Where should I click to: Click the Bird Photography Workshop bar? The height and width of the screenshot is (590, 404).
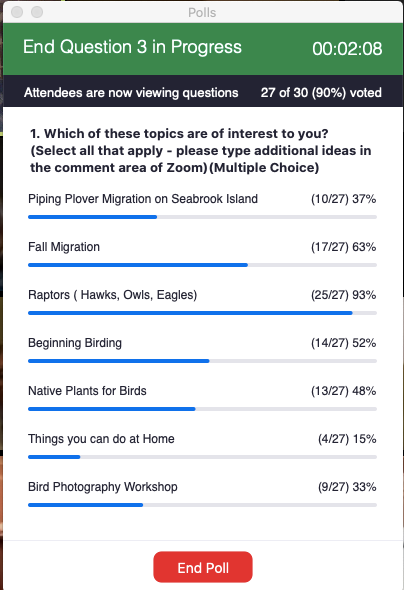tap(202, 505)
